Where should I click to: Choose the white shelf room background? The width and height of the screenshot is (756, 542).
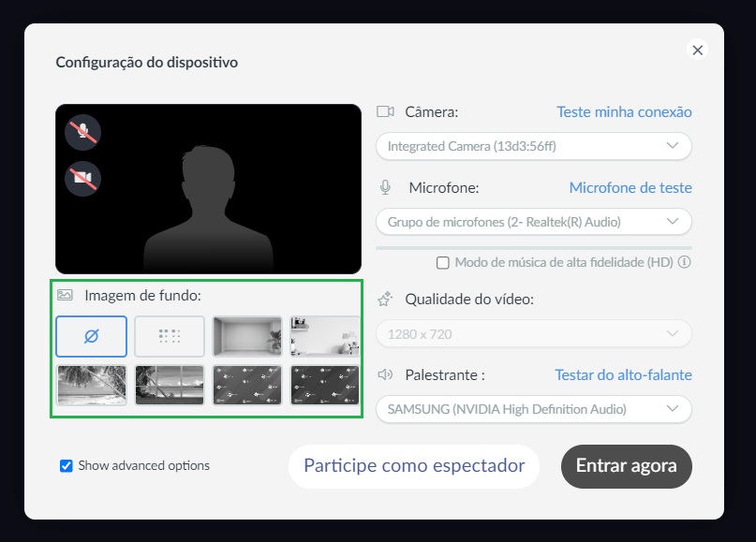click(x=324, y=336)
